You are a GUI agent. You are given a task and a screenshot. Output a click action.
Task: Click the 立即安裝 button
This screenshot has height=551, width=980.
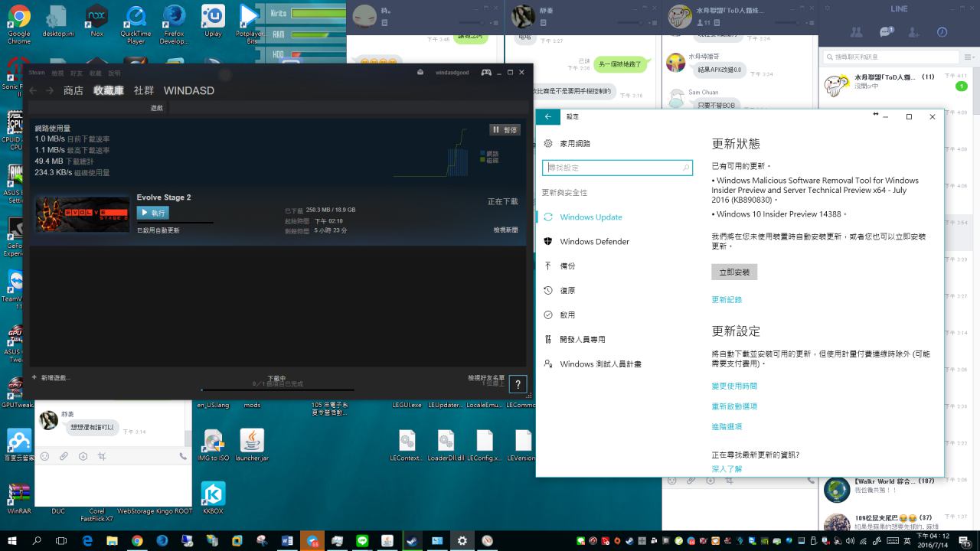pyautogui.click(x=733, y=272)
